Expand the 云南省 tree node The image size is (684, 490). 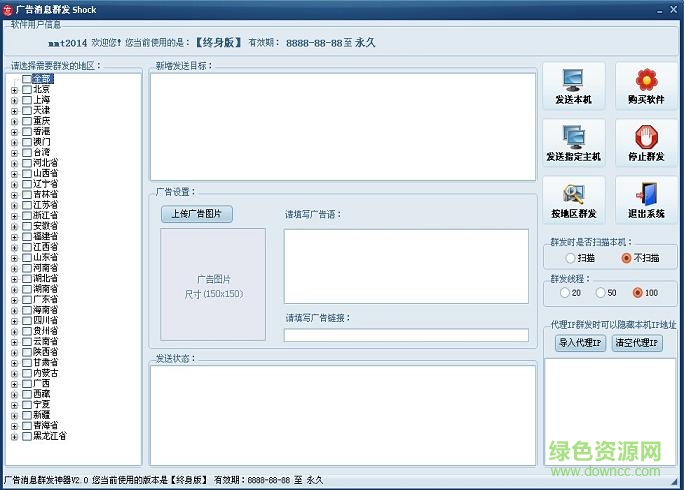pos(14,342)
